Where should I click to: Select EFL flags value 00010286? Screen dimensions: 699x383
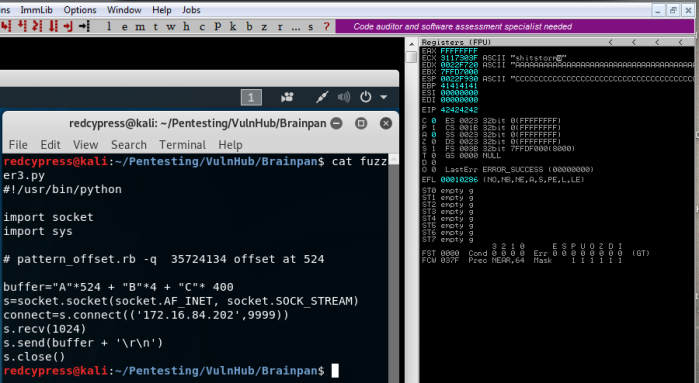(459, 180)
